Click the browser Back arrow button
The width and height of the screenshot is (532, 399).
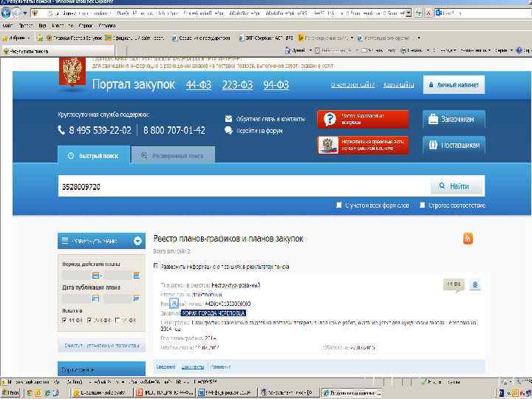tap(6, 13)
